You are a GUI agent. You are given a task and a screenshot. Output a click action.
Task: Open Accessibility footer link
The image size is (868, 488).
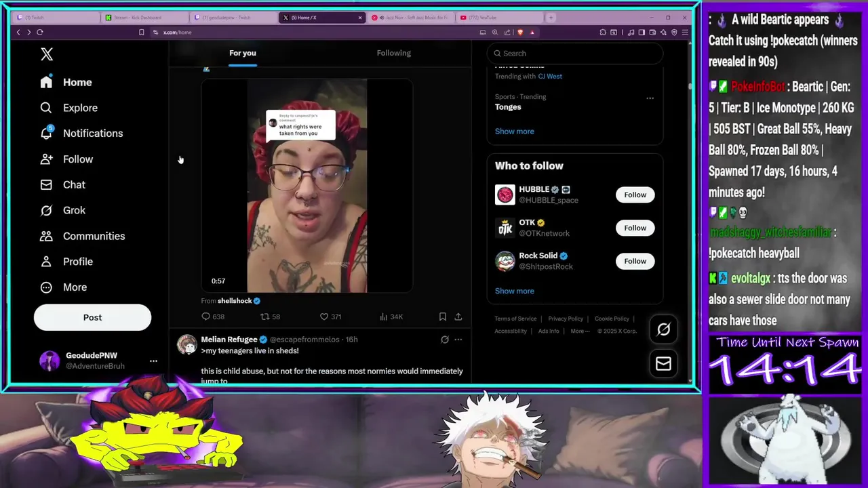(x=511, y=331)
